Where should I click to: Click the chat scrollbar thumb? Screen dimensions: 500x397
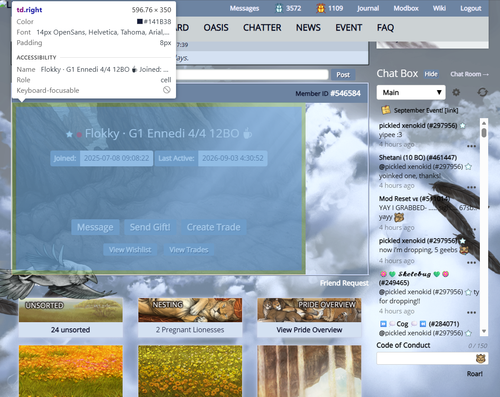(484, 132)
